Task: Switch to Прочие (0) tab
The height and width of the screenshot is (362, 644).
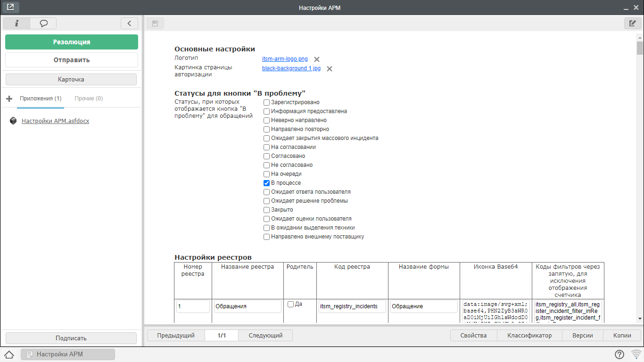Action: click(89, 99)
